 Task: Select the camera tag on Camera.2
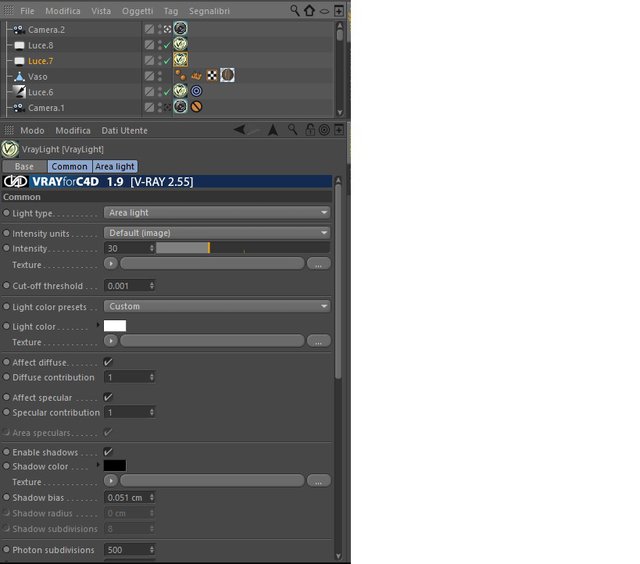coord(180,28)
